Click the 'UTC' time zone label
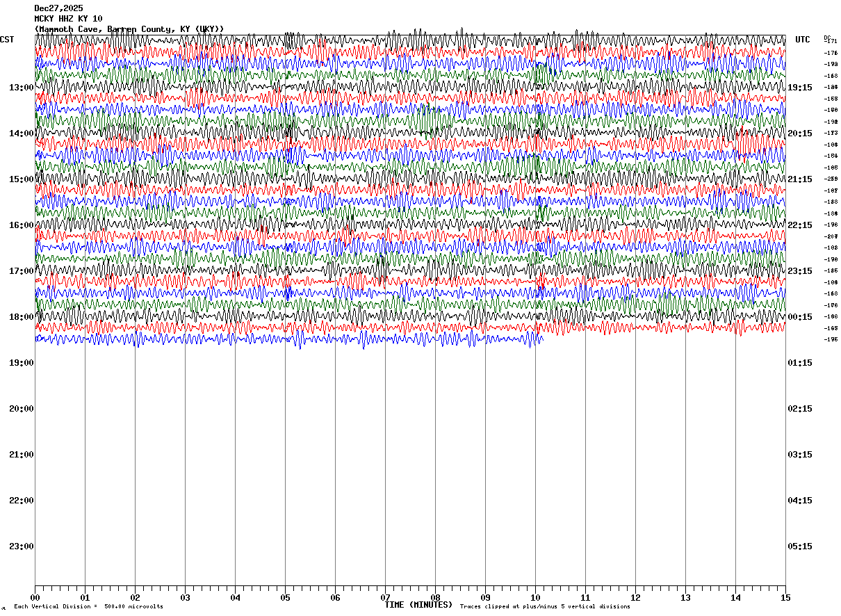This screenshot has height=616, width=841. click(803, 40)
